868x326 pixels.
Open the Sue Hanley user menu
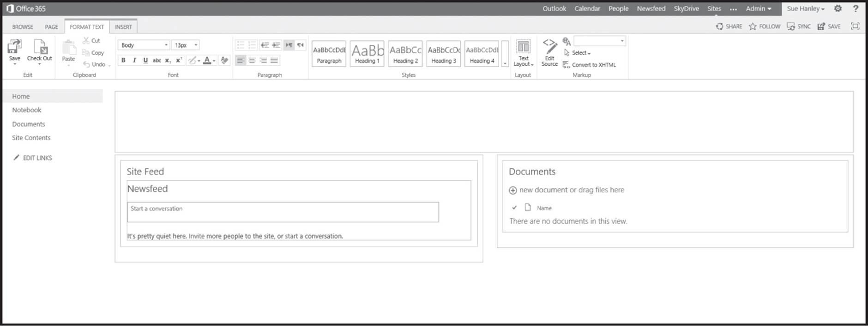[x=806, y=8]
